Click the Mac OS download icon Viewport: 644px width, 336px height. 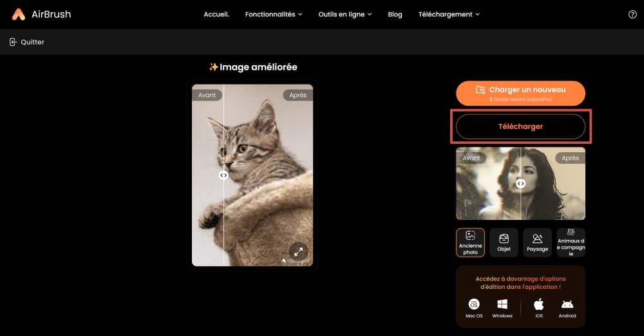(474, 304)
